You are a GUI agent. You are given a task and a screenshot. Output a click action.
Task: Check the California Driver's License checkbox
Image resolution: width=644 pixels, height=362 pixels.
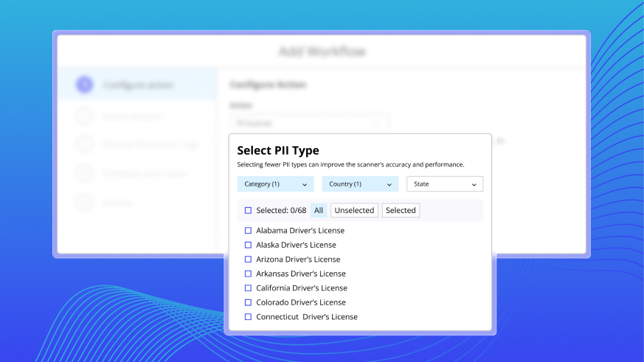click(x=248, y=288)
